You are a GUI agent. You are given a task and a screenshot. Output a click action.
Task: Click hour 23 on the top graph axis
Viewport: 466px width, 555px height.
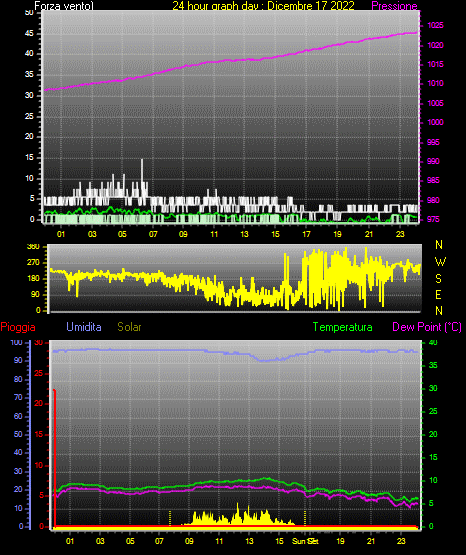400,234
